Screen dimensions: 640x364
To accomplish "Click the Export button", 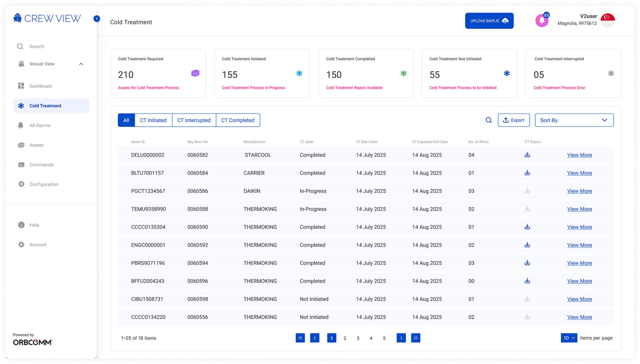I will coord(514,120).
